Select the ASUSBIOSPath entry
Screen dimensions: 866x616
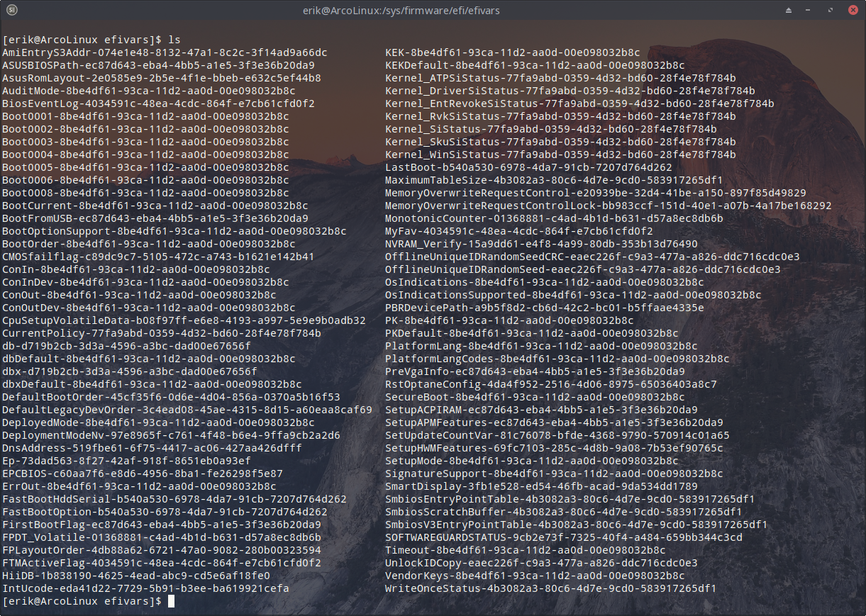coord(158,65)
